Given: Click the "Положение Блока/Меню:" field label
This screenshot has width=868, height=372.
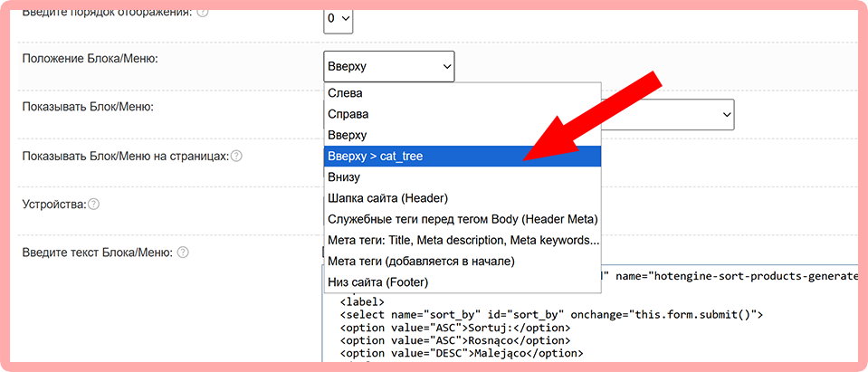Looking at the screenshot, I should point(90,59).
